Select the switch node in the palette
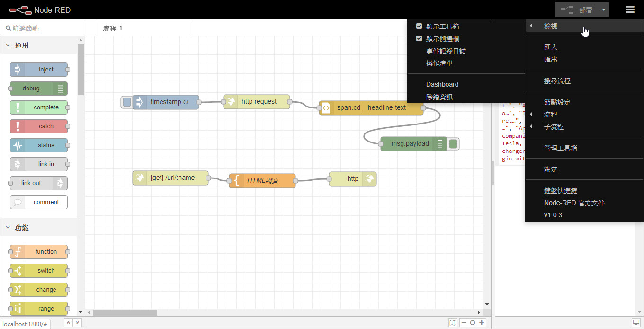Image resolution: width=644 pixels, height=329 pixels. click(x=39, y=270)
